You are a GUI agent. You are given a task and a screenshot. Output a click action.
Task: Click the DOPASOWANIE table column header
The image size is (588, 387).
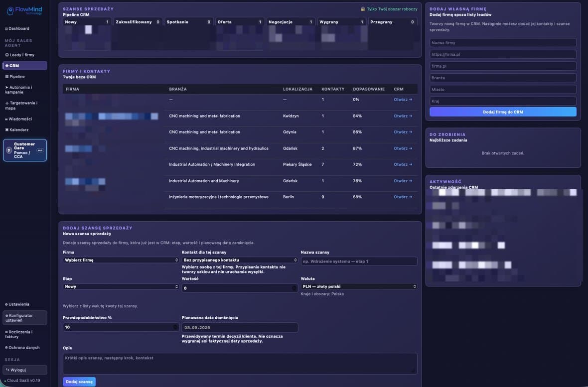tap(369, 89)
